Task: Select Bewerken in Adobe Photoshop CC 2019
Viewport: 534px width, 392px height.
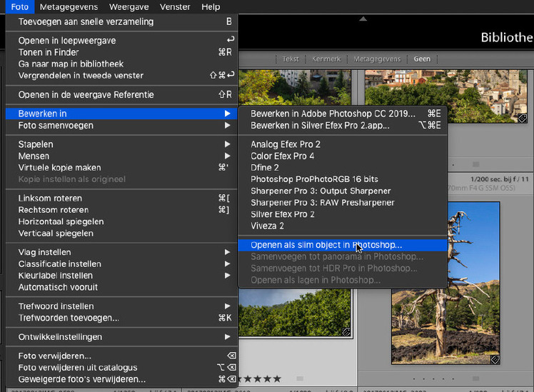Action: pyautogui.click(x=343, y=114)
